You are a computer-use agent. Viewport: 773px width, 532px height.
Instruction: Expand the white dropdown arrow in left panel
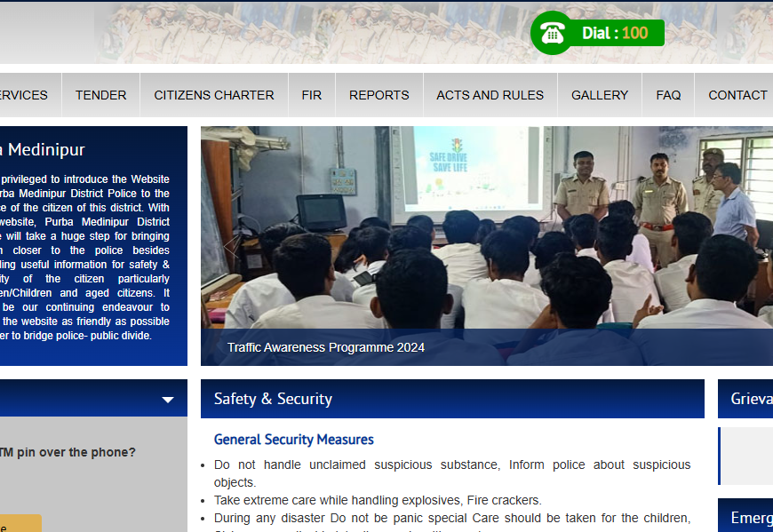coord(168,400)
